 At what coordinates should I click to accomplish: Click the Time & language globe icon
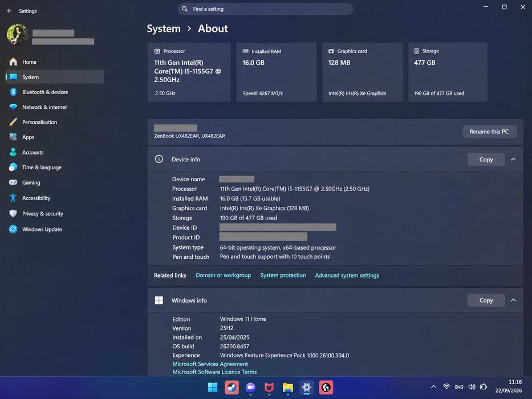point(13,167)
